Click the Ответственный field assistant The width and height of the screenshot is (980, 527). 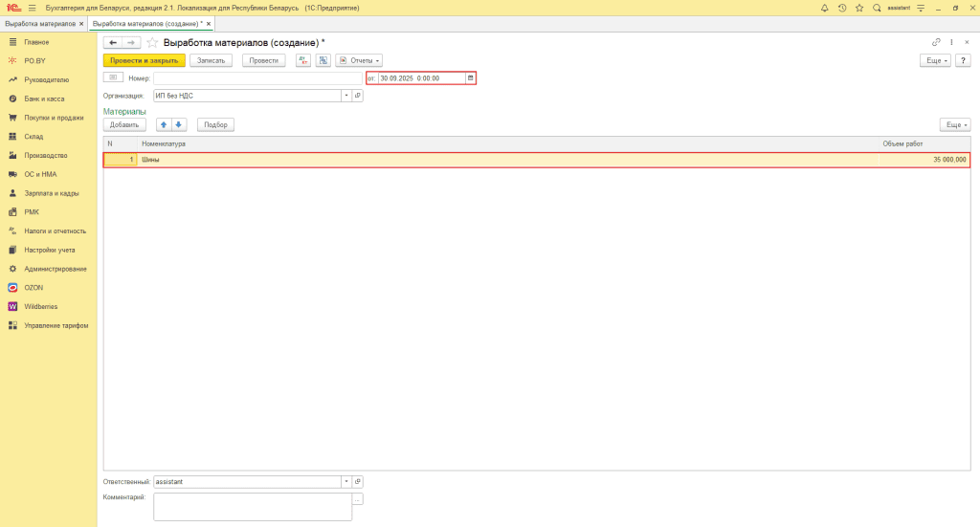point(248,481)
